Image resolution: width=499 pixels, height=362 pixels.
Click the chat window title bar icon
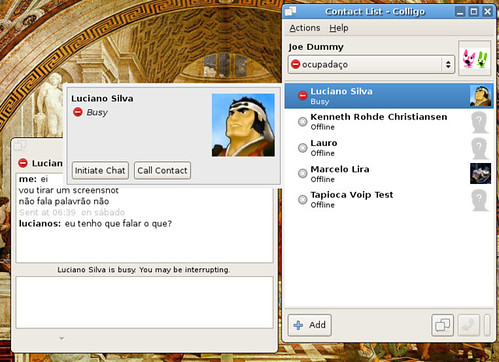tap(20, 146)
